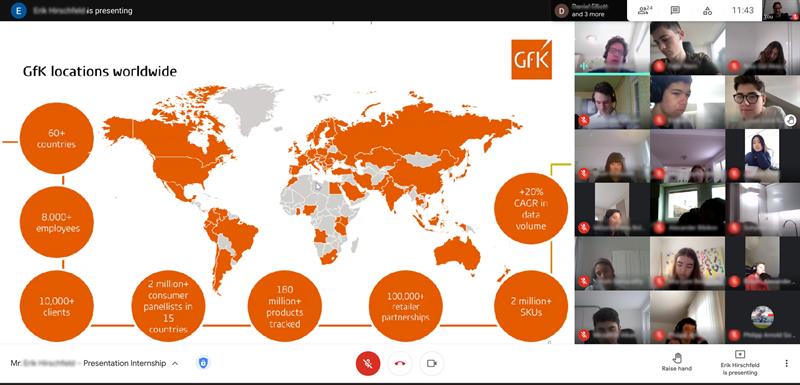Screen dimensions: 800x385
Task: Click Erik Hirschfeld is presenting button
Action: tap(740, 363)
